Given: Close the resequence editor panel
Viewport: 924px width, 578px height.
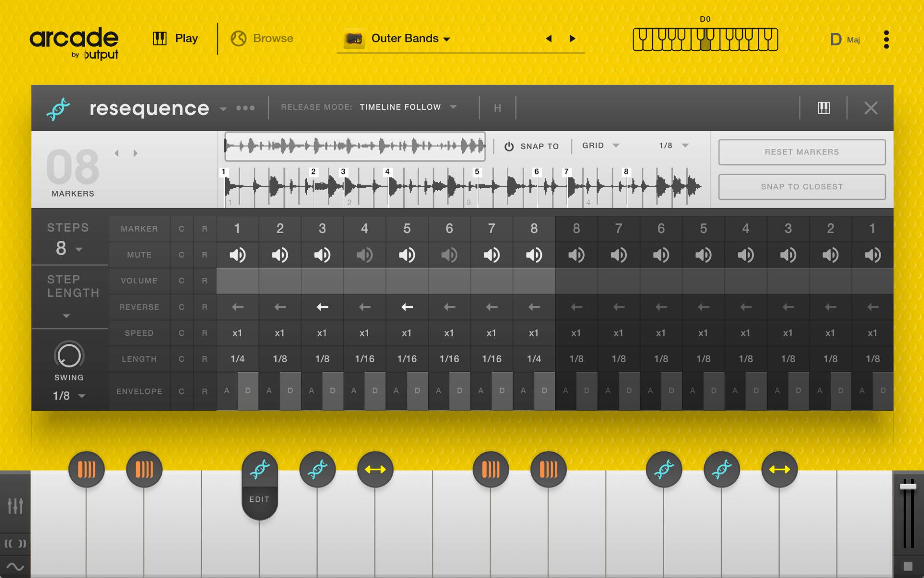Looking at the screenshot, I should click(871, 108).
